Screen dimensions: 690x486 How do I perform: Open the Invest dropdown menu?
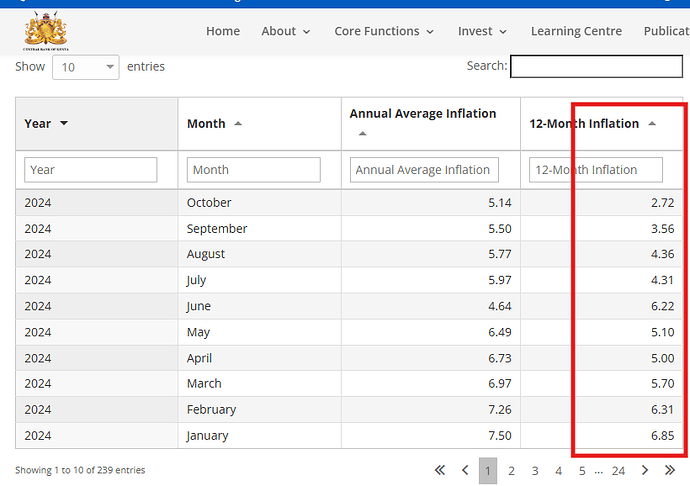coord(482,31)
